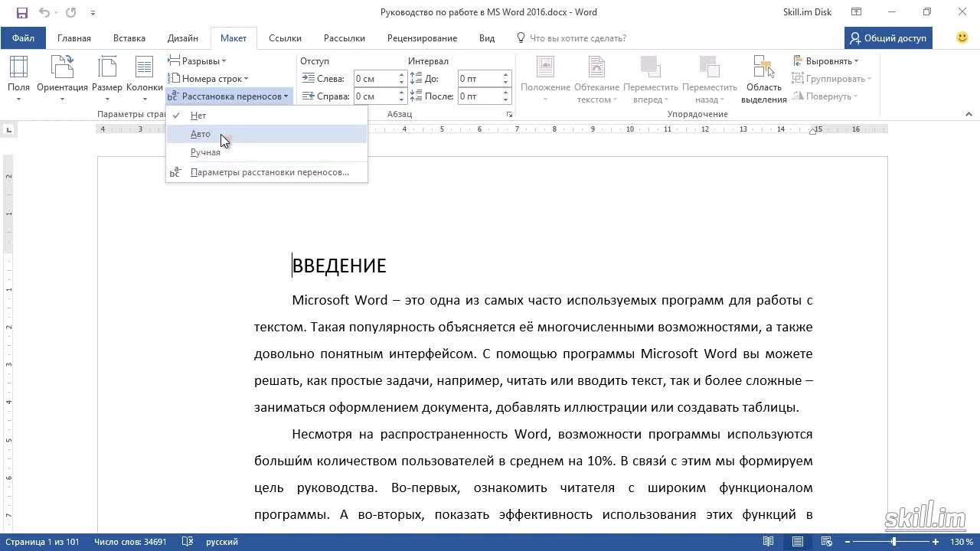The width and height of the screenshot is (980, 551).
Task: Open the Область выделения selection pane
Action: coord(763,80)
